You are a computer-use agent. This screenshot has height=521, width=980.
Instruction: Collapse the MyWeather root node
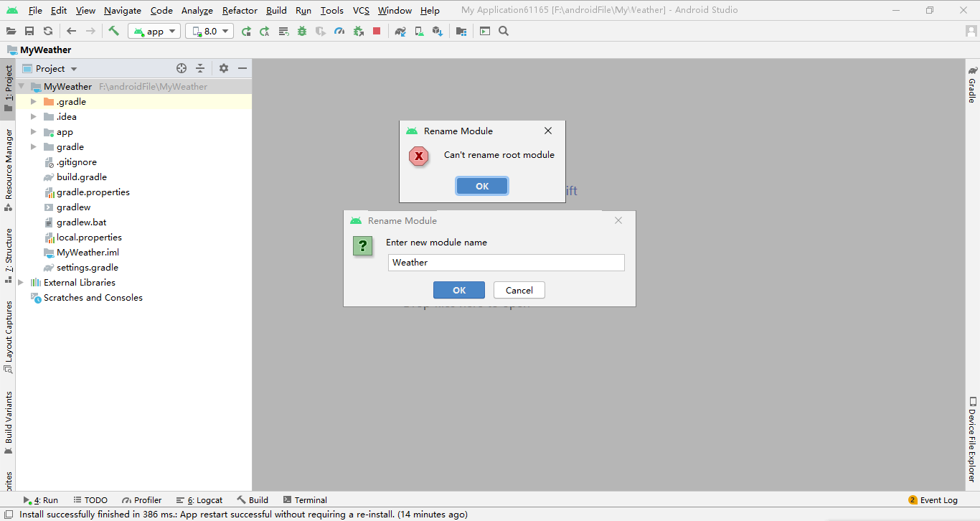(21, 87)
